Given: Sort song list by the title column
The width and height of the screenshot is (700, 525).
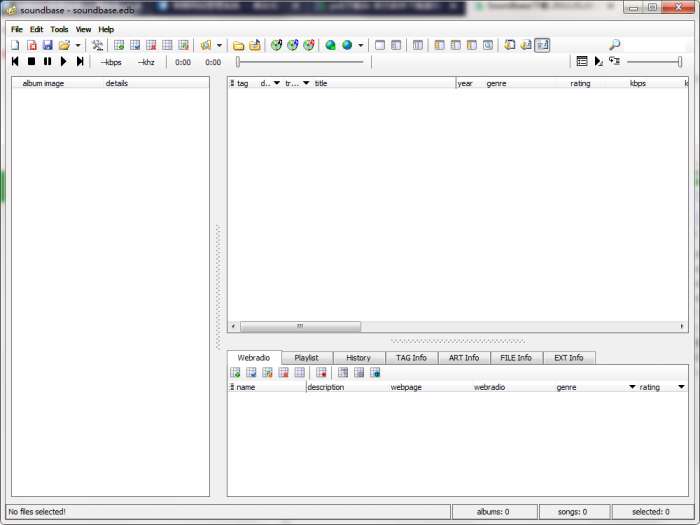Looking at the screenshot, I should coord(380,83).
